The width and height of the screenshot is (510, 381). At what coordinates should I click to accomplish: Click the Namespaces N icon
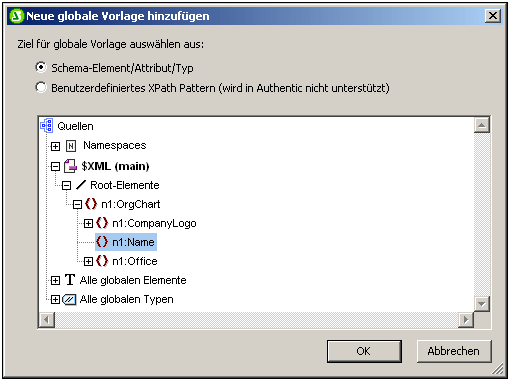71,146
